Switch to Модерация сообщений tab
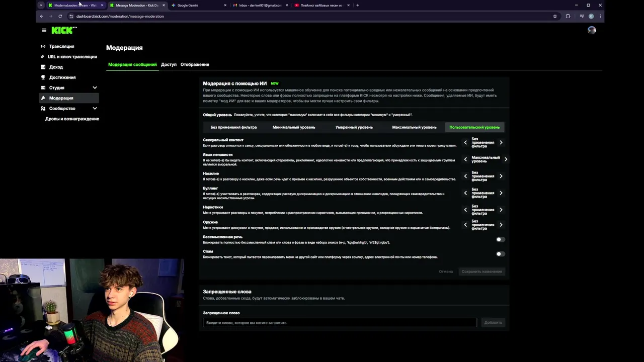This screenshot has height=362, width=644. (132, 64)
